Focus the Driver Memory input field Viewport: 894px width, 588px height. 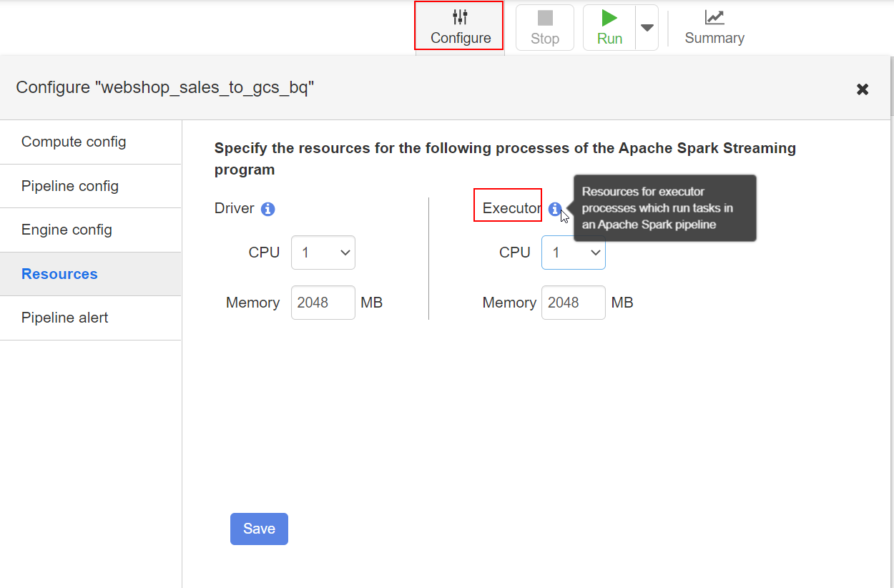(323, 303)
